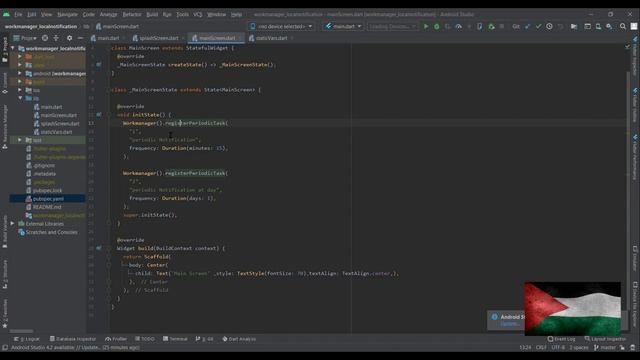The height and width of the screenshot is (360, 640).
Task: Open the Project view mode dropdown
Action: pos(25,38)
